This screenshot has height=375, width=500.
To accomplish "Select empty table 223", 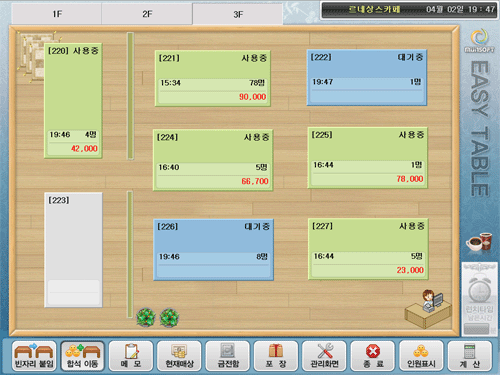I will click(x=73, y=250).
